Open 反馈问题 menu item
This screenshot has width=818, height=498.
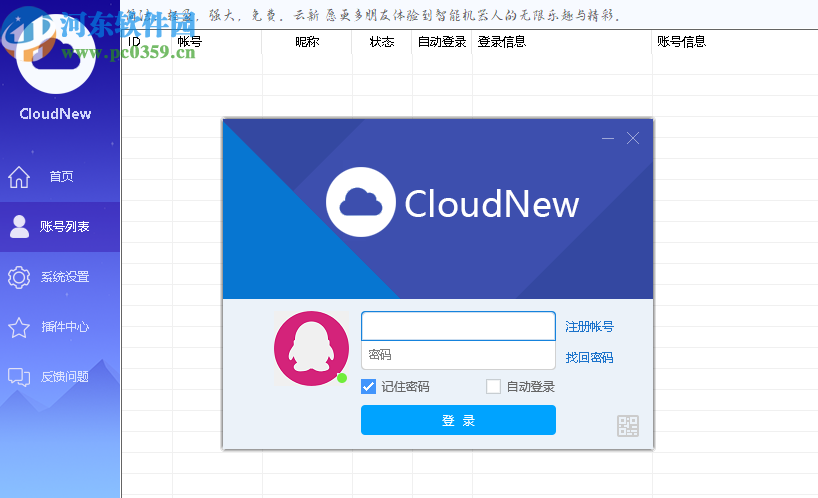(60, 376)
